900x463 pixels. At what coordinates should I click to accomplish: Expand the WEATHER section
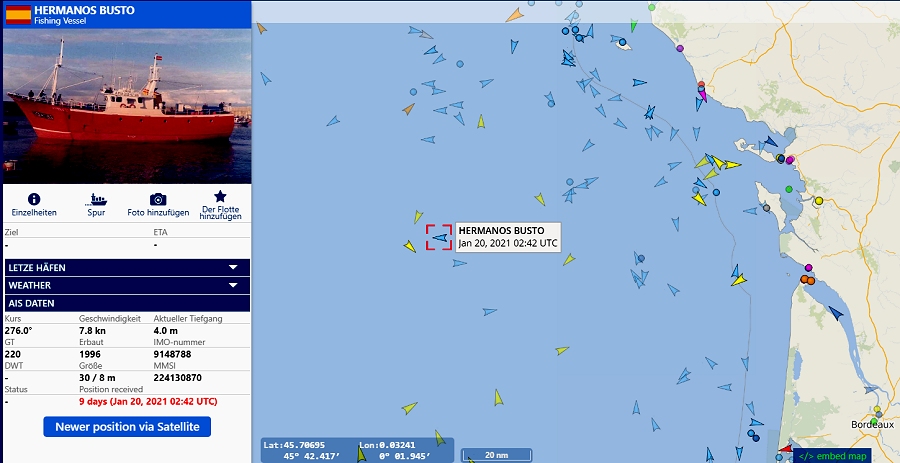pyautogui.click(x=127, y=285)
